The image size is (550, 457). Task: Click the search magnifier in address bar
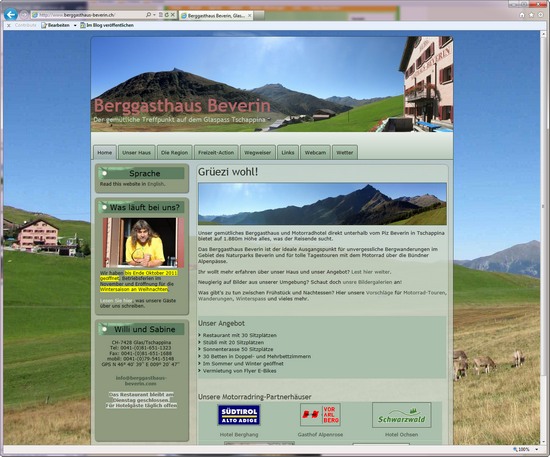click(x=148, y=15)
